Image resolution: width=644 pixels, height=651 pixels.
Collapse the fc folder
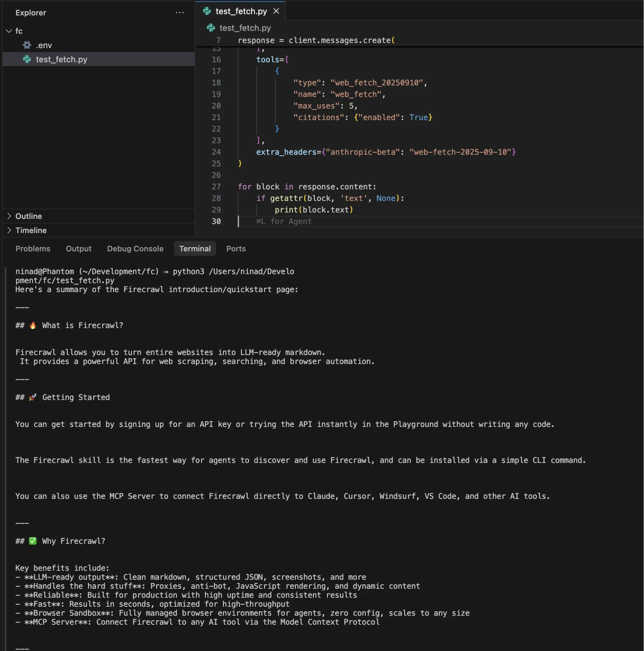pos(9,31)
